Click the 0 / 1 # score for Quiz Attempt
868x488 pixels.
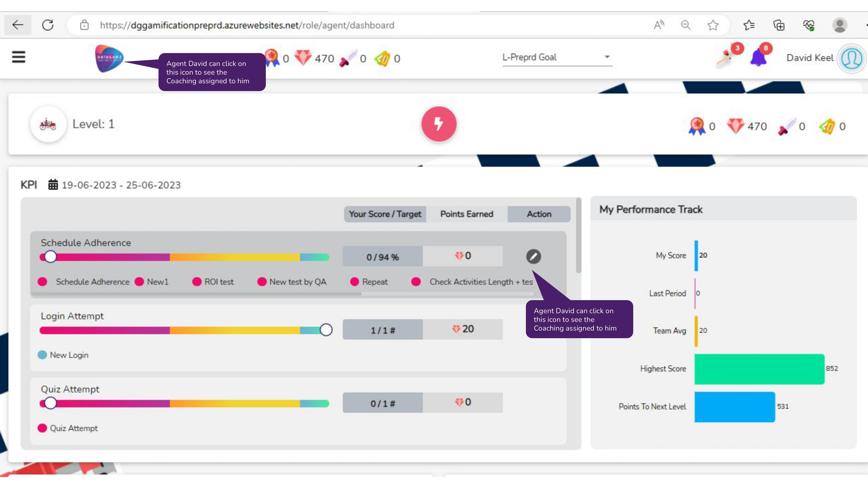coord(382,403)
